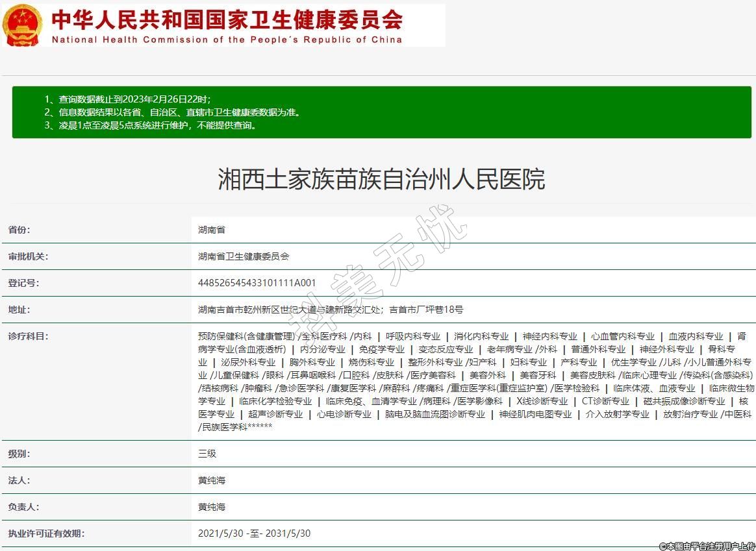756x551 pixels.
Task: Select the registration number 448526545433101111A001
Action: pyautogui.click(x=257, y=283)
